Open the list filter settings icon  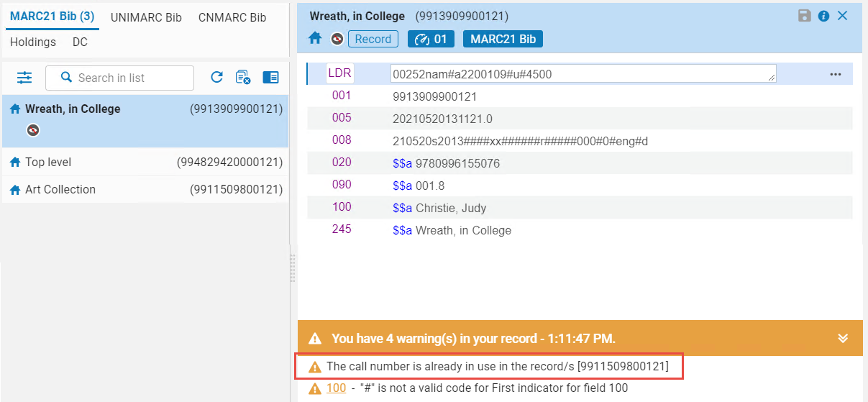tap(25, 78)
